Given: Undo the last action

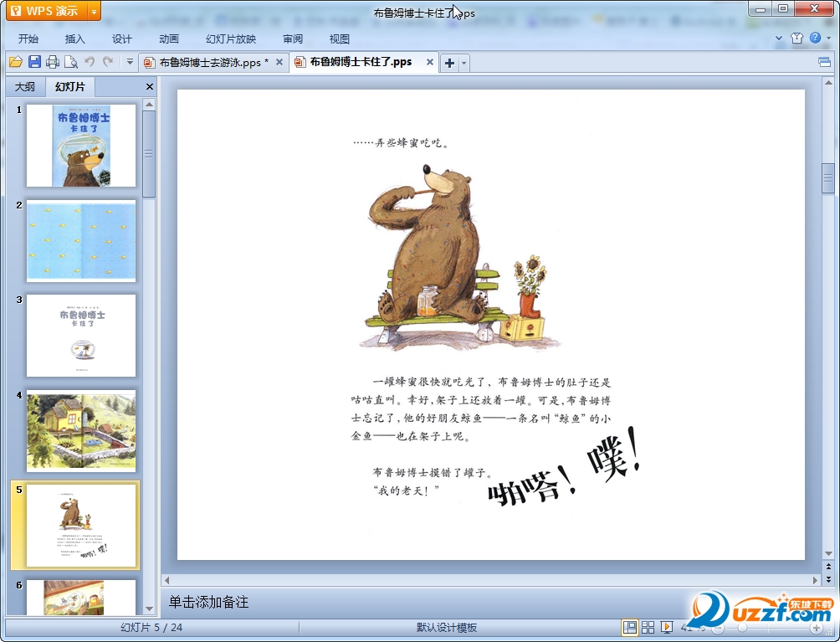Looking at the screenshot, I should 90,62.
